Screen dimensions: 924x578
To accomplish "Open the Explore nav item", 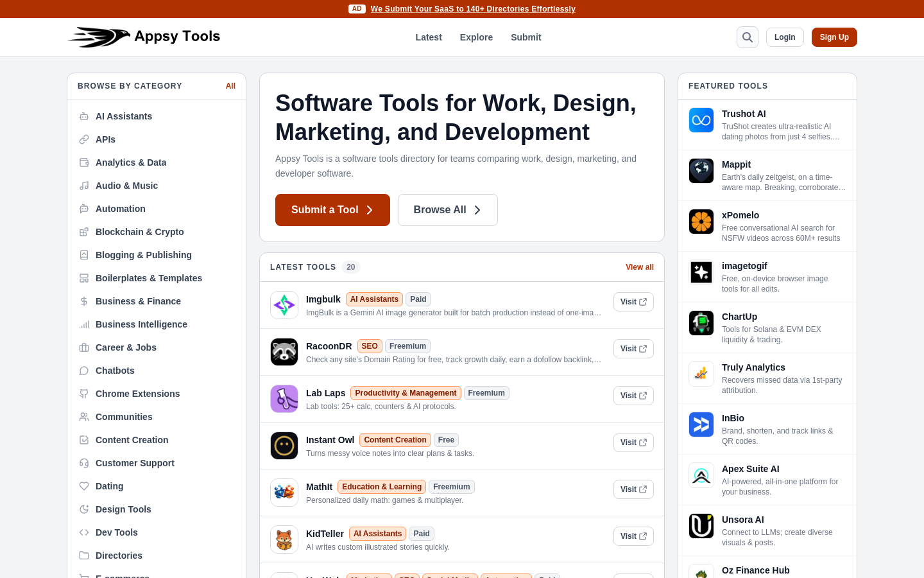I will coord(476,37).
